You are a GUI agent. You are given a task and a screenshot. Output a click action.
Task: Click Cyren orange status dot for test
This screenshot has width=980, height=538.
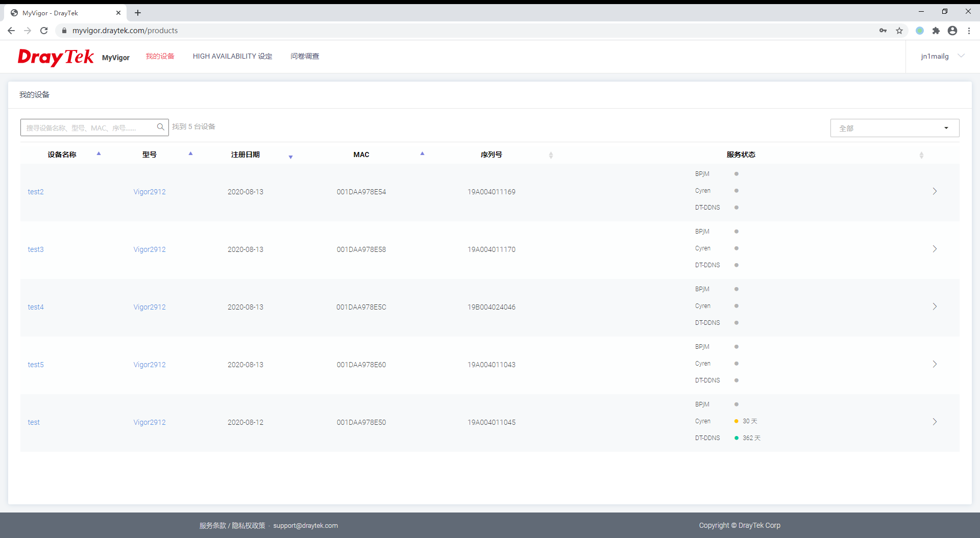(x=736, y=421)
